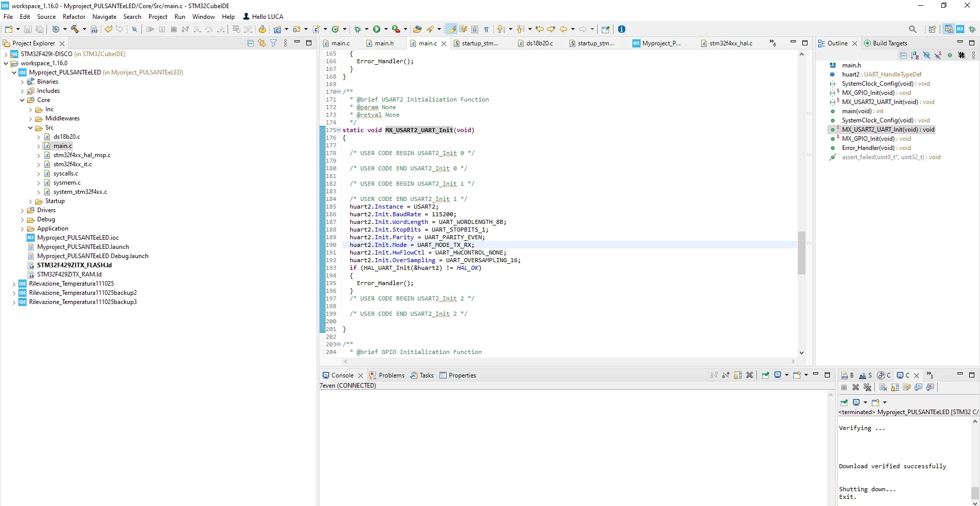Click the Redo arrow toolbar icon
Screen dimensions: 980x506
tap(119, 29)
